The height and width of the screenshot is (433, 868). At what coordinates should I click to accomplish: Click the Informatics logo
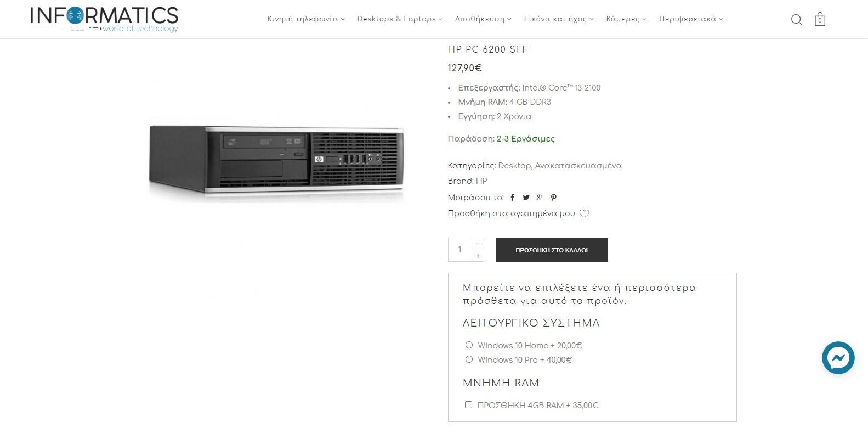click(x=104, y=19)
